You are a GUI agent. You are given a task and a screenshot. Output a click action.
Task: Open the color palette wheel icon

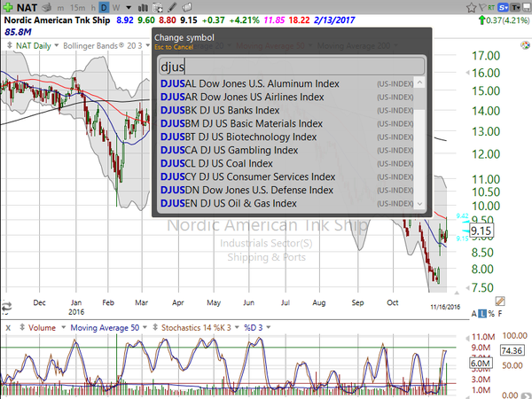tap(525, 45)
